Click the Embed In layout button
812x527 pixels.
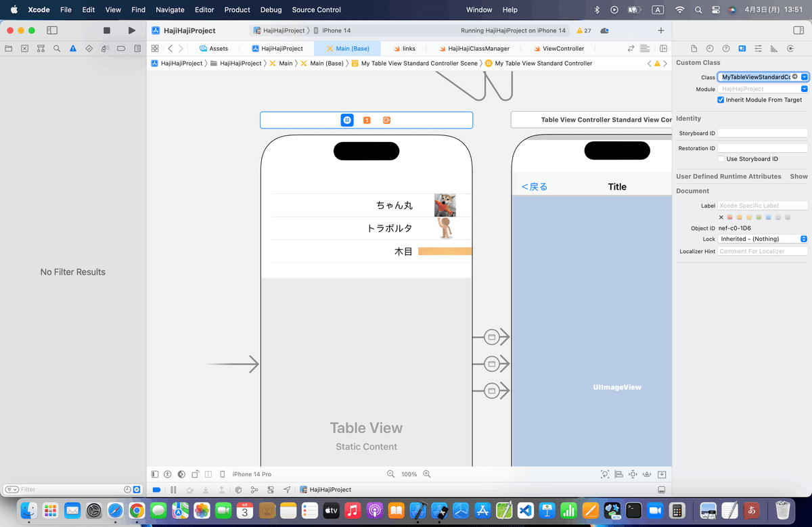[662, 474]
